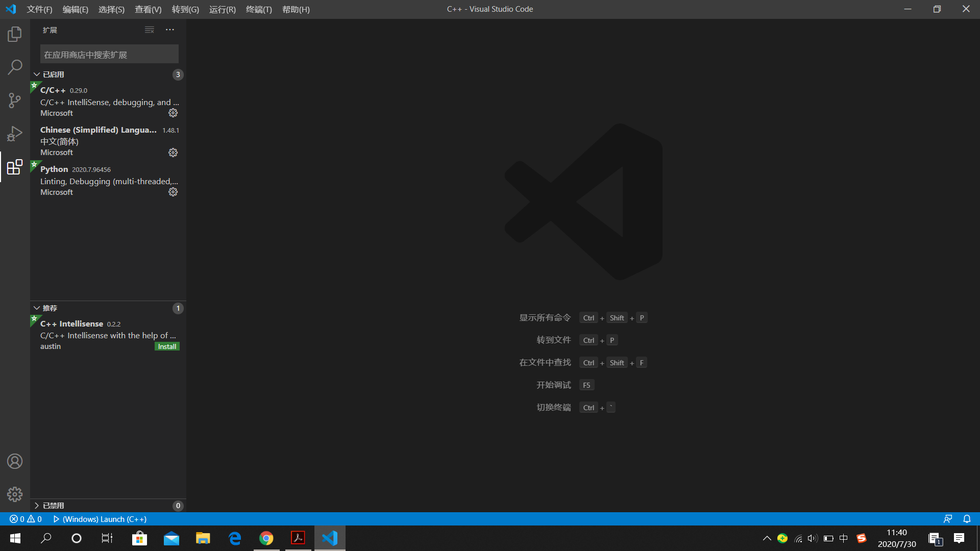Open extensions view more actions menu
This screenshot has width=980, height=551.
click(170, 30)
